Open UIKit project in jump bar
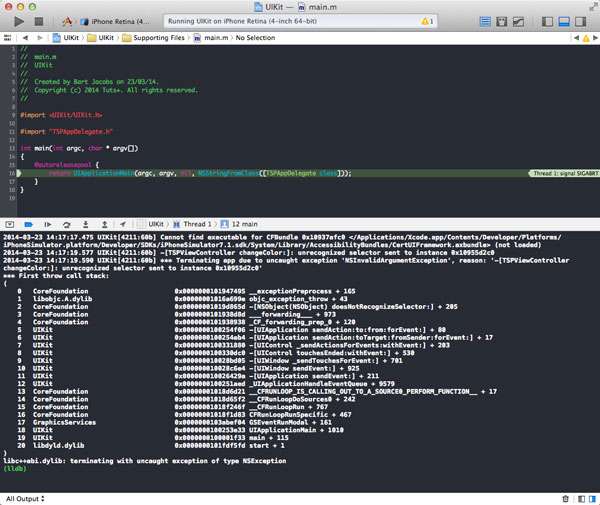The image size is (600, 505). 66,37
